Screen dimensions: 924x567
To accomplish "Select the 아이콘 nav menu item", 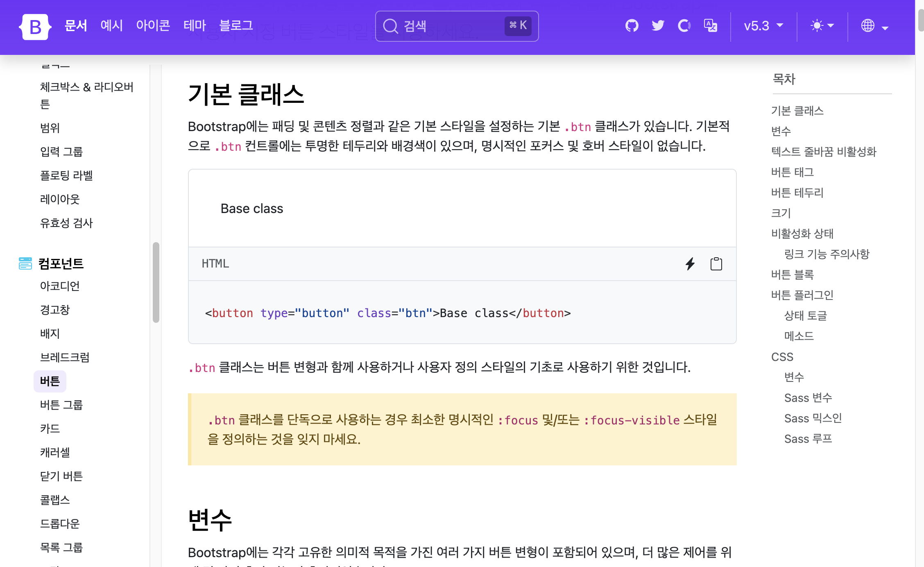I will (x=153, y=26).
